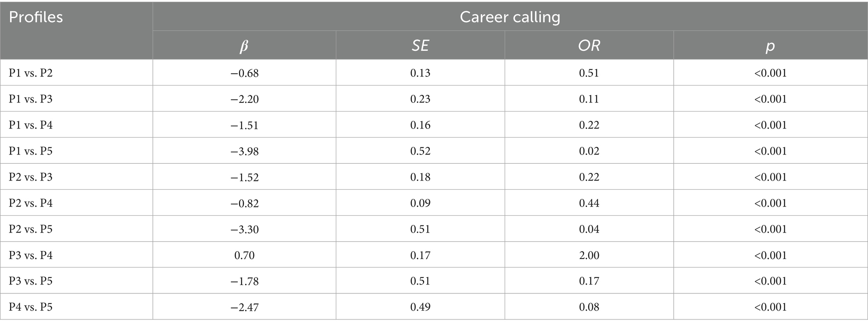Select the OR value 0.44 cell
The width and height of the screenshot is (868, 327).
tap(589, 203)
